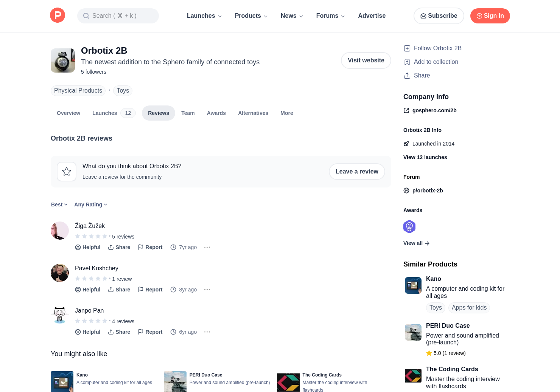
Task: Click PERI Duo Case thumbnail under You might also like
Action: (x=175, y=382)
